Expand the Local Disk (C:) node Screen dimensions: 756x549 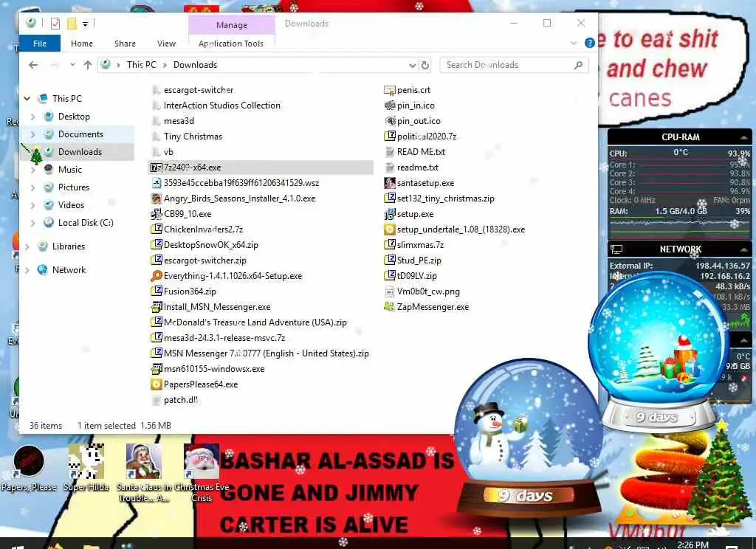(32, 223)
